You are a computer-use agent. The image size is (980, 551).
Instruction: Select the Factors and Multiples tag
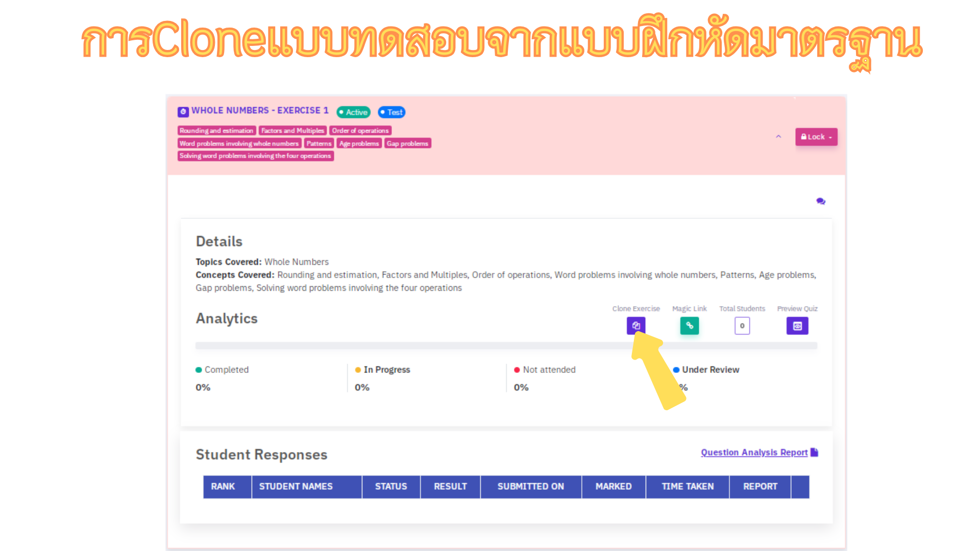coord(292,131)
